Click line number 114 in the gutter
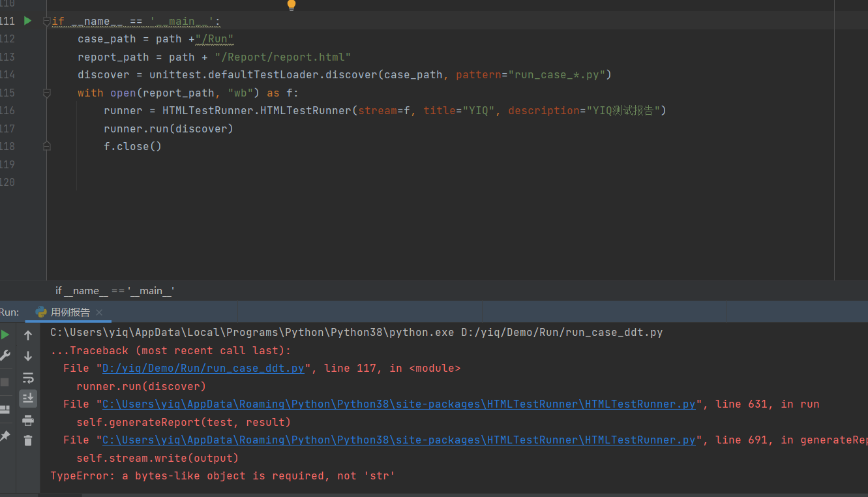Screen dimensions: 868x497 (7, 75)
